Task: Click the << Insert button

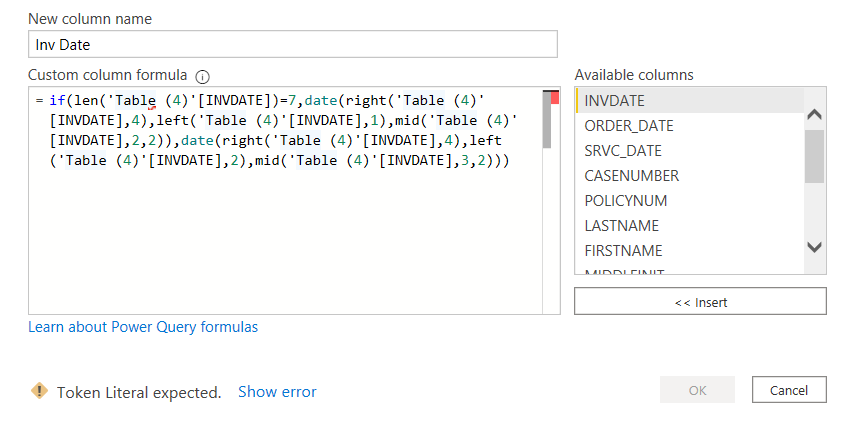Action: (x=700, y=301)
